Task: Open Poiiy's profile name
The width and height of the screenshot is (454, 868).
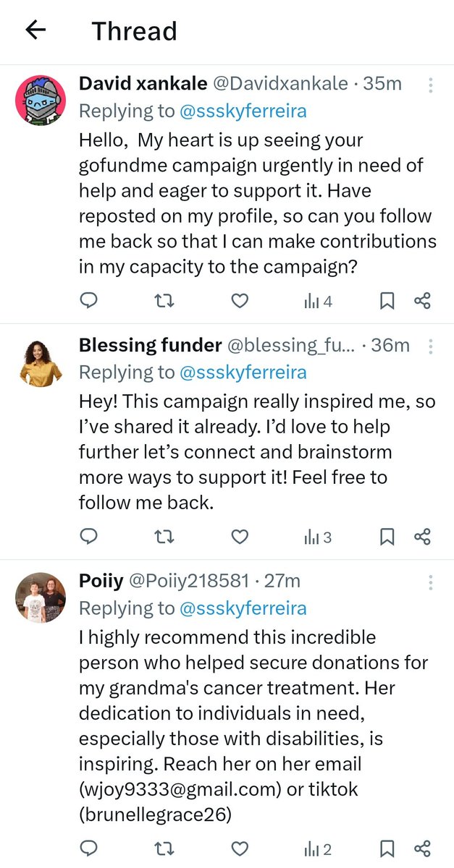Action: 101,581
